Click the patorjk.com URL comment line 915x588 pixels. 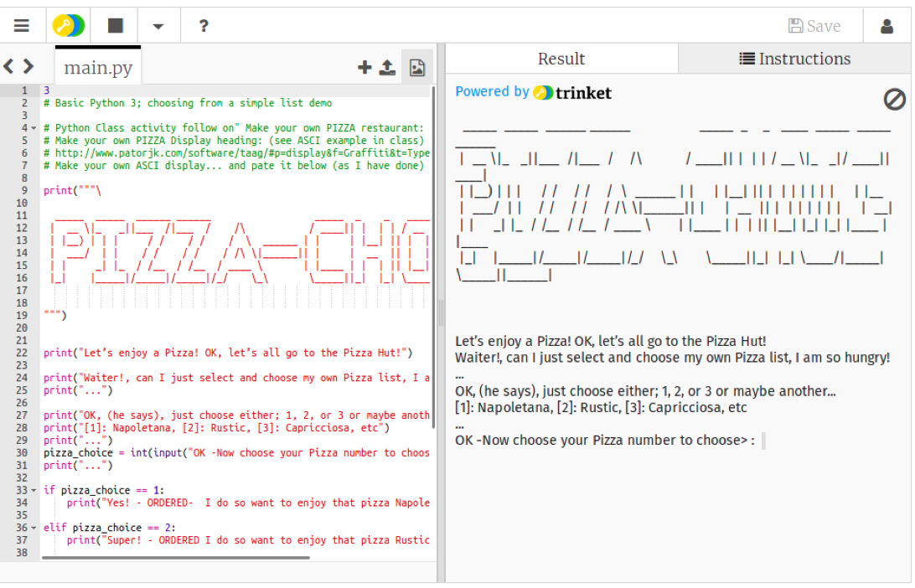pos(237,152)
